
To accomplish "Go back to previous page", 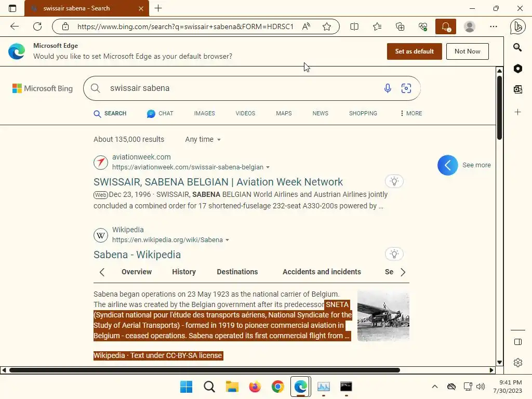I will pos(14,26).
